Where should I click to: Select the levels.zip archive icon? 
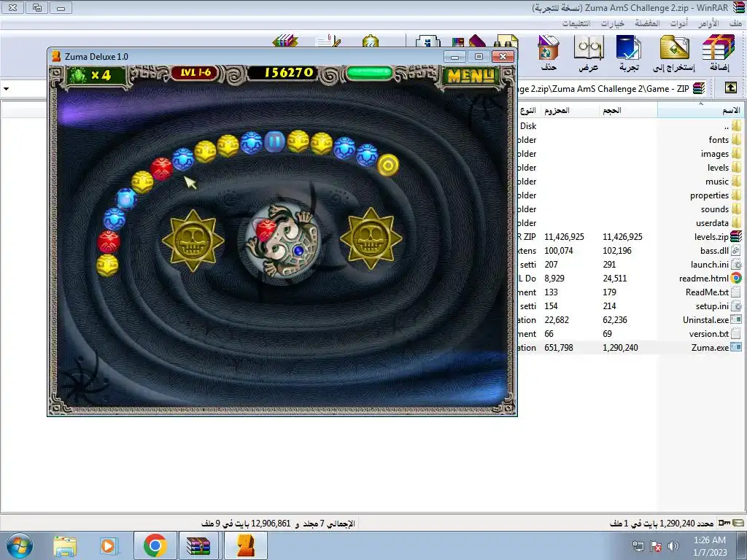click(x=737, y=236)
